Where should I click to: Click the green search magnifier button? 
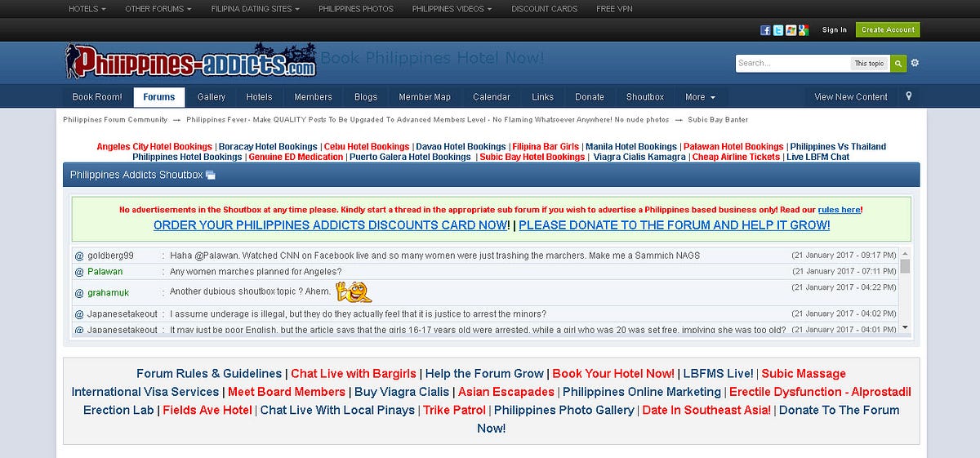point(898,63)
